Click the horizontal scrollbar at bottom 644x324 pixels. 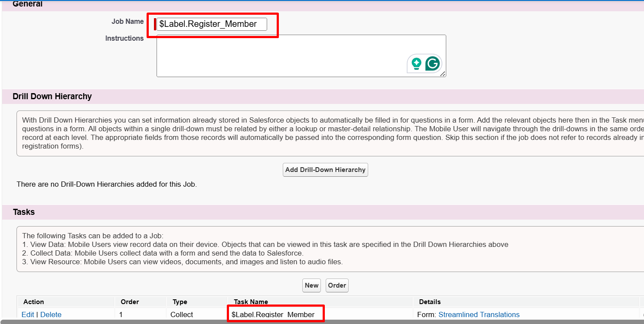pyautogui.click(x=322, y=322)
